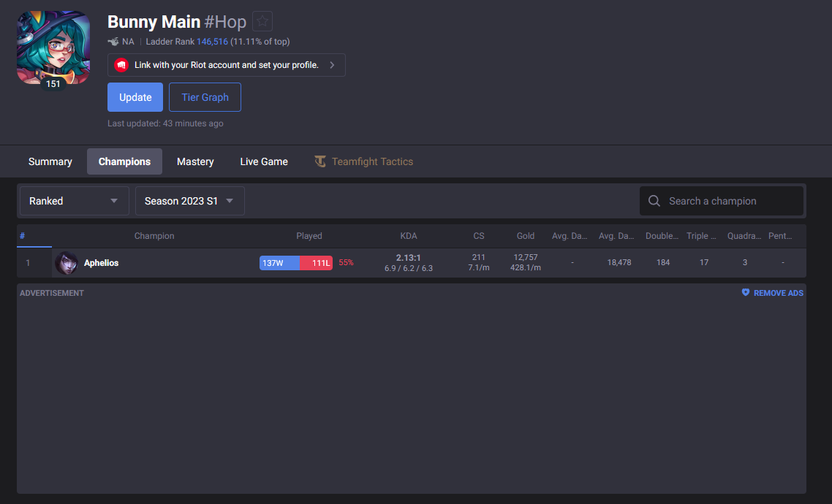Viewport: 832px width, 504px height.
Task: Click the REMOVE ADS link
Action: coord(779,293)
